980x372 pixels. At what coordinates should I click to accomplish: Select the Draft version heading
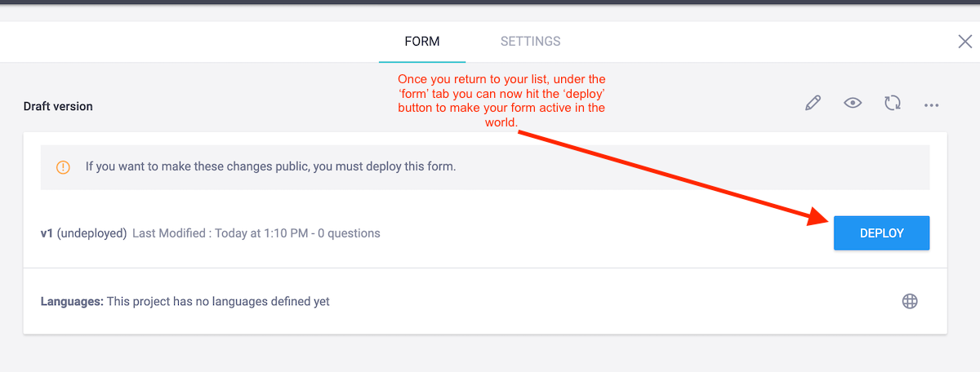[x=58, y=106]
